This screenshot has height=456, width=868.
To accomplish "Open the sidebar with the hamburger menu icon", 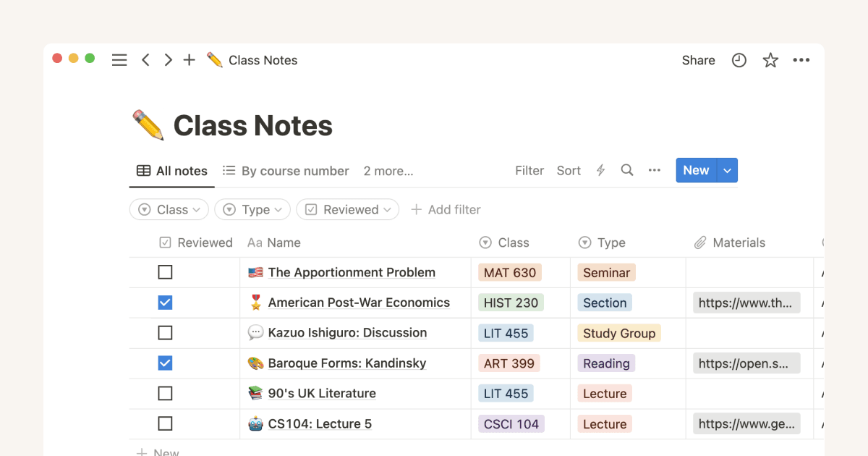I will click(119, 60).
